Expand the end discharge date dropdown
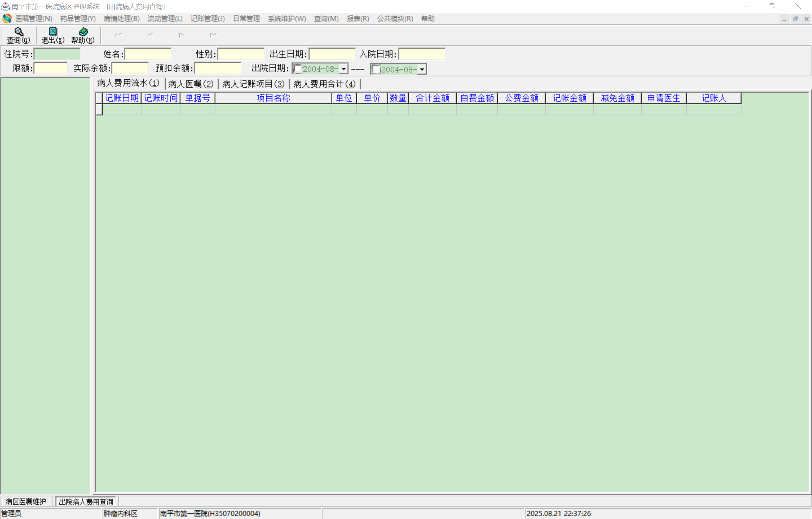The image size is (812, 519). (x=422, y=70)
